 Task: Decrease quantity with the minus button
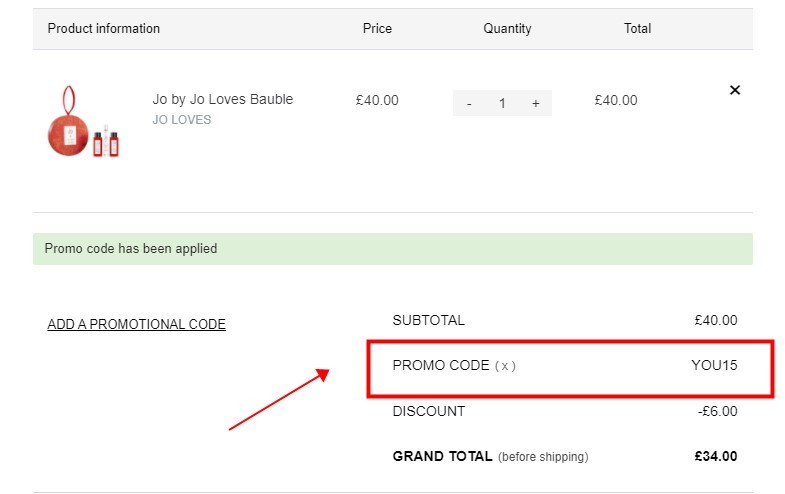469,104
